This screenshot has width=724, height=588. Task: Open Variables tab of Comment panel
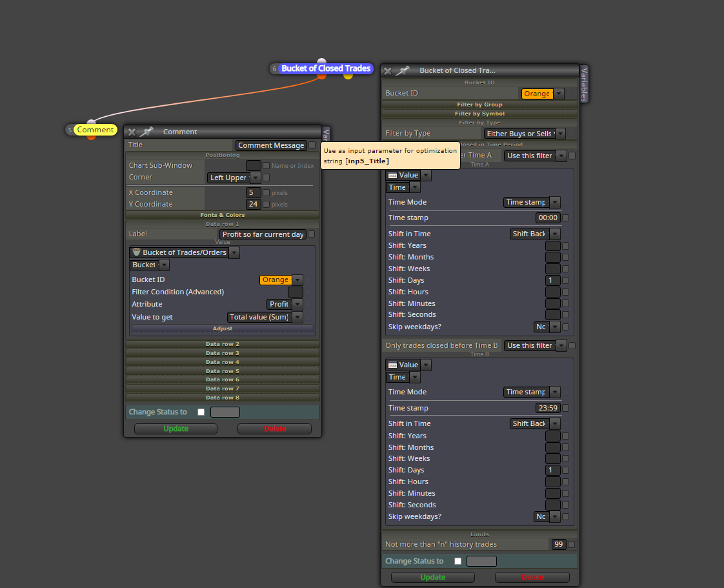point(326,134)
